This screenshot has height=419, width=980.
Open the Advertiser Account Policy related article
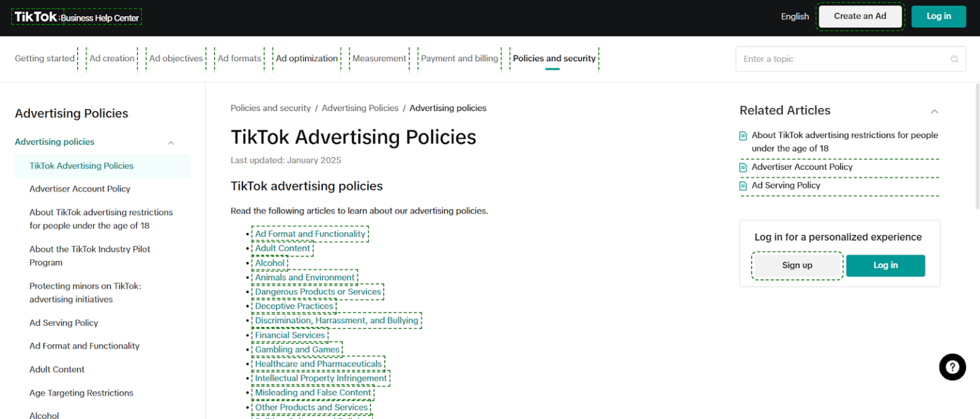pyautogui.click(x=802, y=167)
